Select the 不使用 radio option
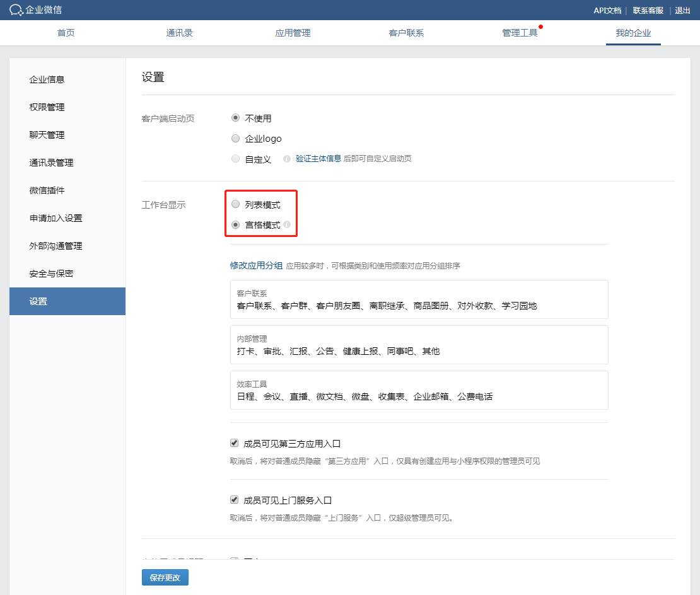 tap(236, 118)
